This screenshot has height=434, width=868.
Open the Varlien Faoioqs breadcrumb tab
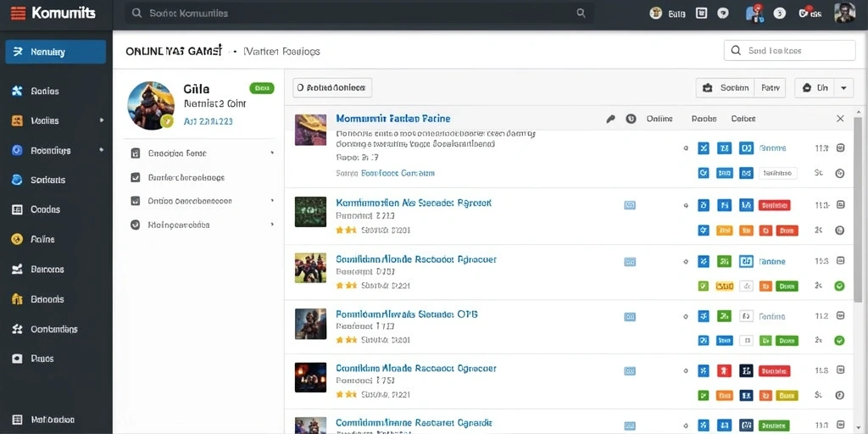click(281, 52)
